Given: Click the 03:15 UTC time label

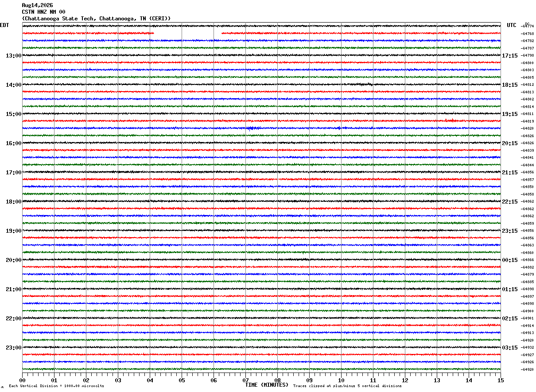Looking at the screenshot, I should (x=509, y=348).
